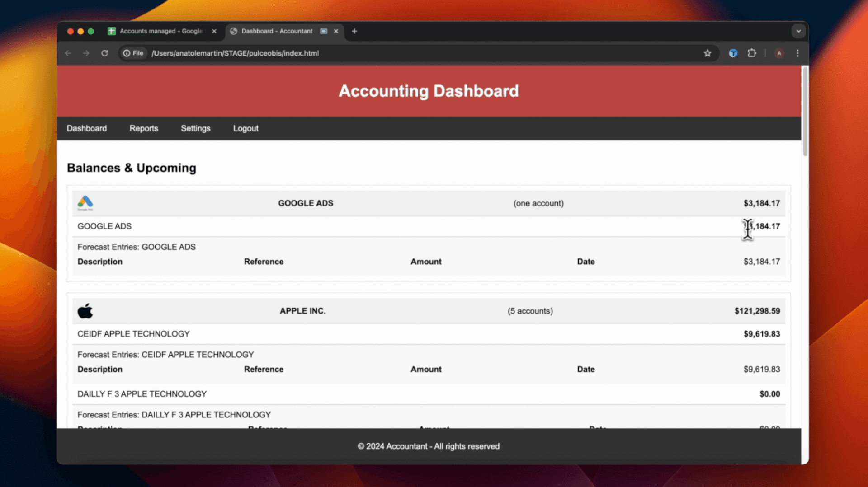Open the Reports nav link
This screenshot has height=487, width=868.
click(144, 128)
